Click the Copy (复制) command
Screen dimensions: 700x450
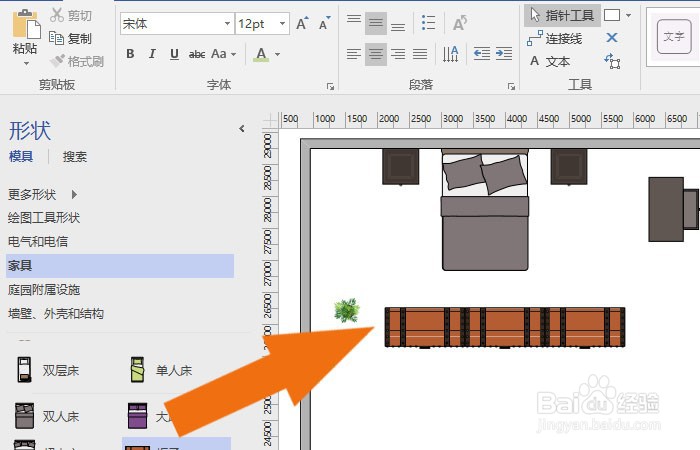(x=71, y=38)
